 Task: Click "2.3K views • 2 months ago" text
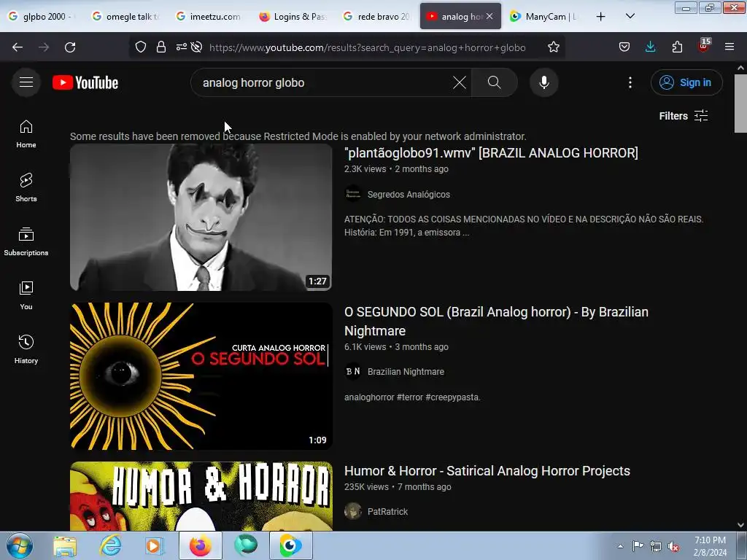point(396,169)
